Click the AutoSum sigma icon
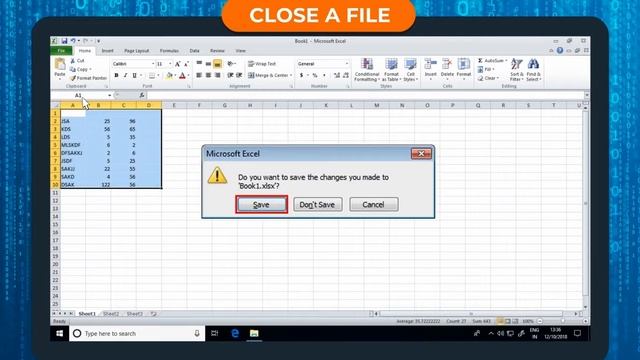 click(x=480, y=60)
